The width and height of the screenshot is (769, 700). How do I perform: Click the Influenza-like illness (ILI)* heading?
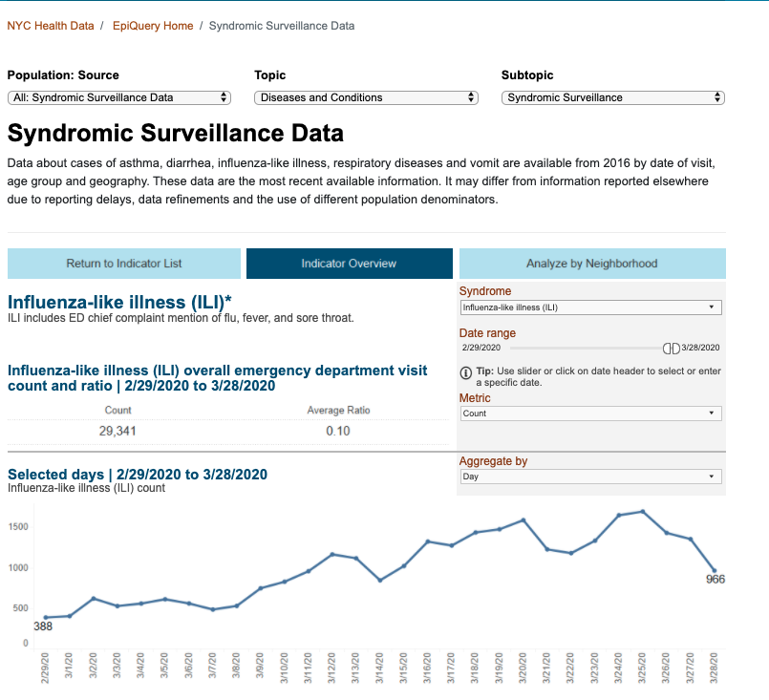[x=119, y=302]
